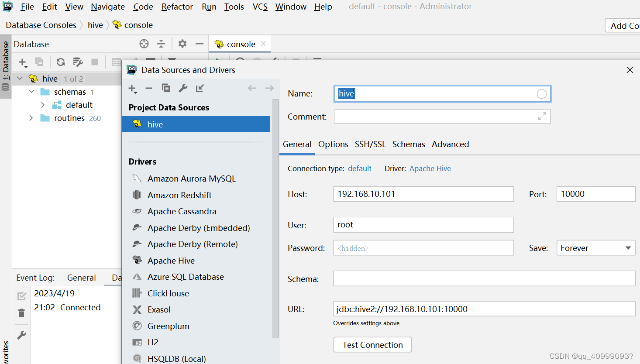Screen dimensions: 640x364
Task: Collapse the schemas folder node
Action: point(31,92)
